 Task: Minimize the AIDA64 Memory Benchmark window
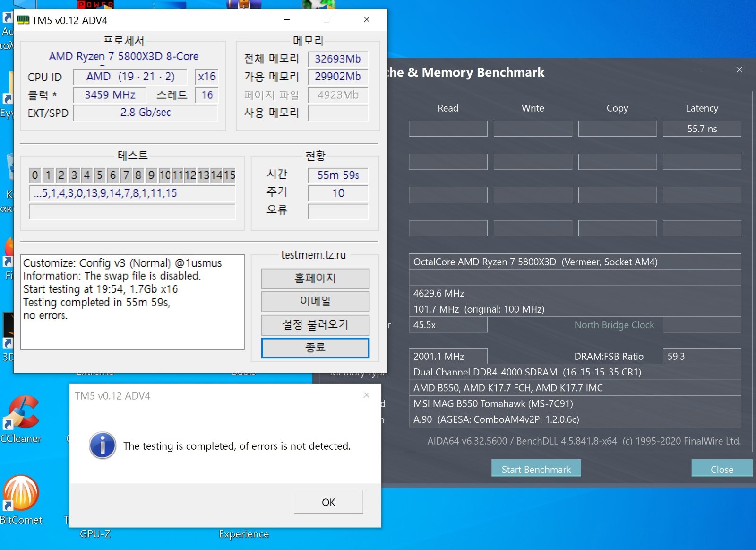pyautogui.click(x=697, y=70)
